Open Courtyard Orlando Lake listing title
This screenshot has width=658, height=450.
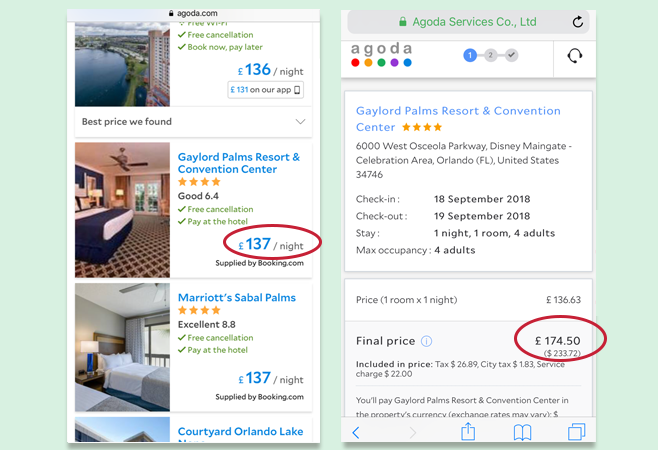240,432
